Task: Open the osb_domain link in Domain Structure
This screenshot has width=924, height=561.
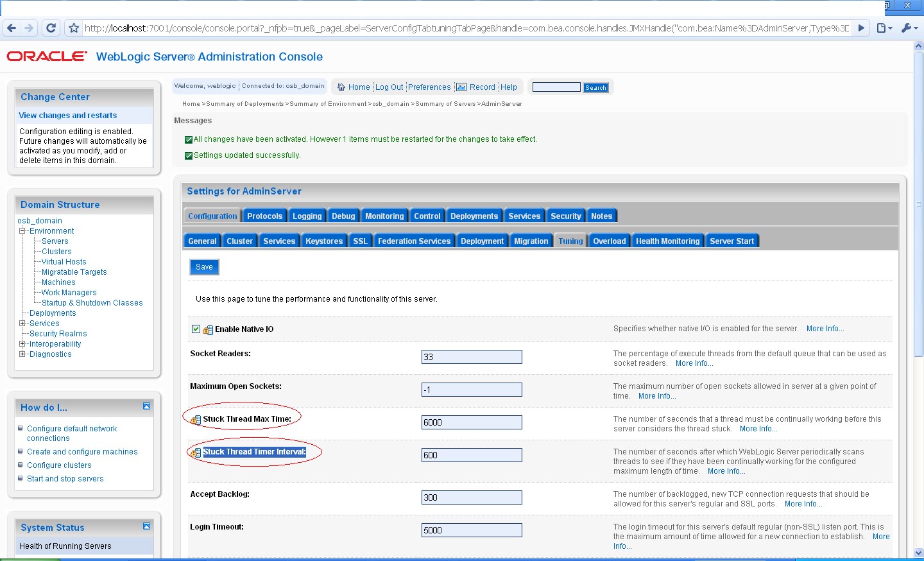Action: pos(40,221)
